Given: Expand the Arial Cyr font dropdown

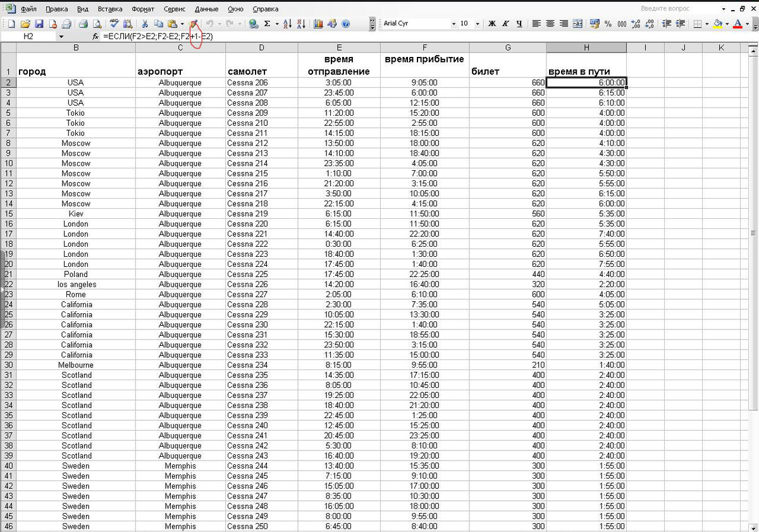Looking at the screenshot, I should coord(454,23).
